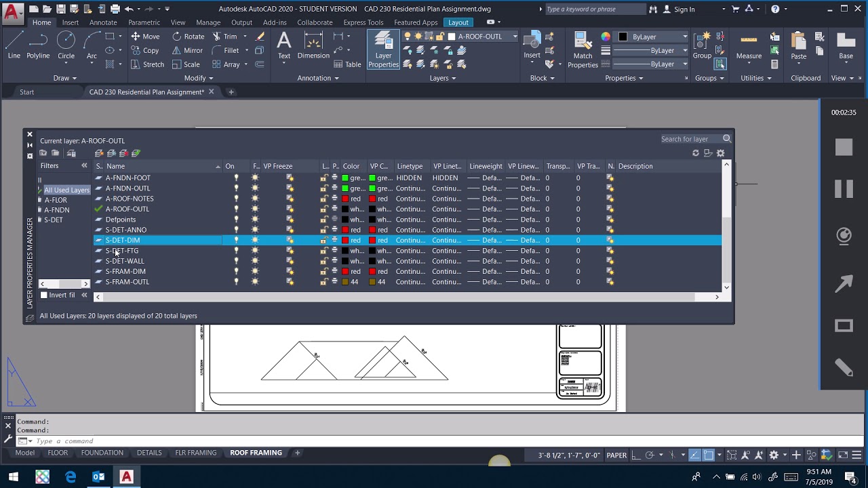This screenshot has width=868, height=488.
Task: Toggle On lightbulb for A-FNDN-FOOT layer
Action: coord(236,178)
